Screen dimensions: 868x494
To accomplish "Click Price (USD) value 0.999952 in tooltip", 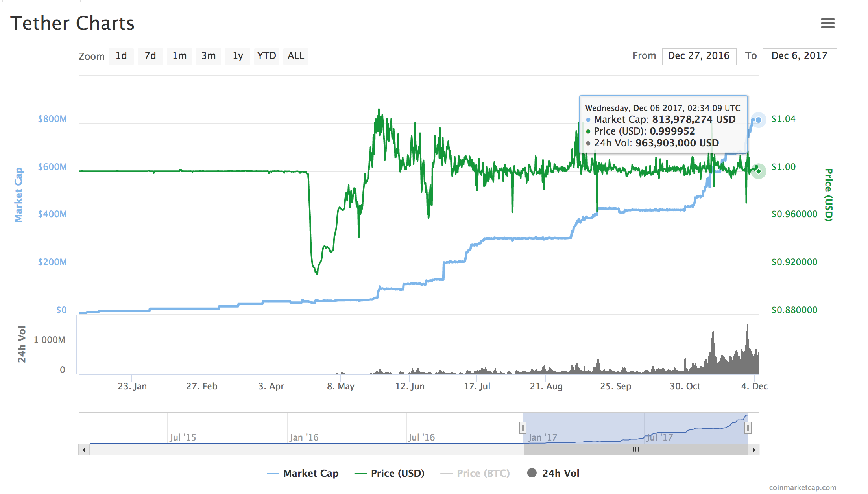I will coord(672,131).
